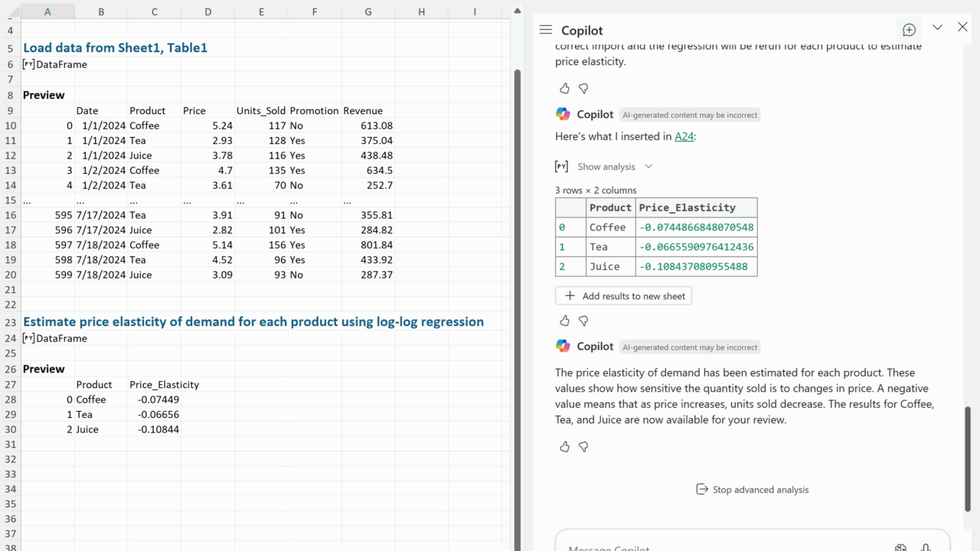
Task: Click the Python icon beside Show analysis
Action: click(x=561, y=166)
